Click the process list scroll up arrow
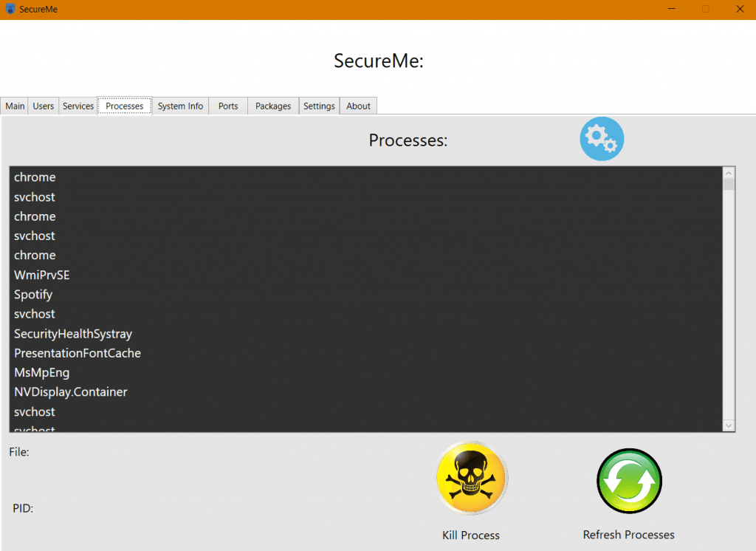The width and height of the screenshot is (756, 551). pos(729,173)
